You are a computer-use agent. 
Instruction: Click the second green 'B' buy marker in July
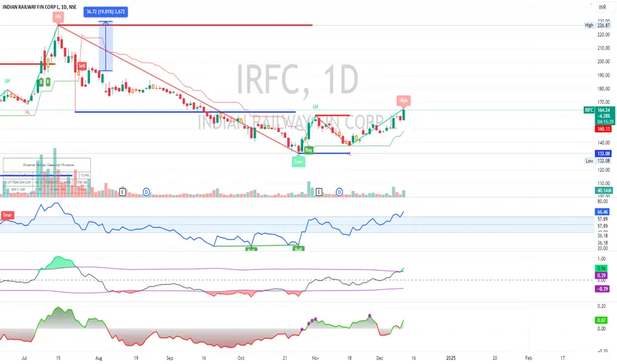pos(48,82)
